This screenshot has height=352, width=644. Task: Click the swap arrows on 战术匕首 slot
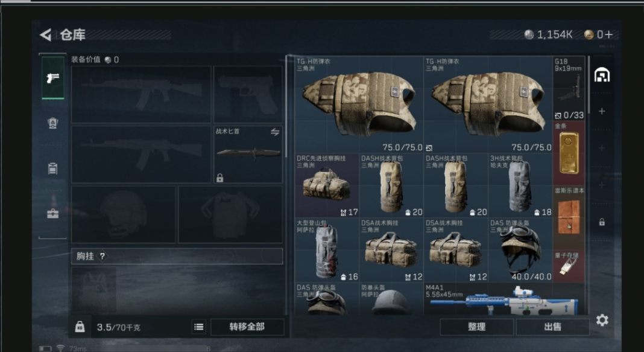click(x=275, y=132)
